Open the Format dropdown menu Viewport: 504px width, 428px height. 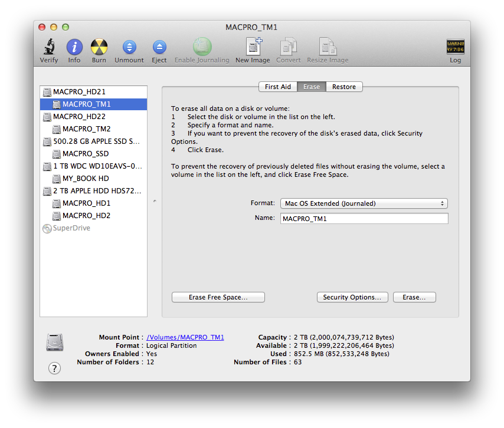click(364, 203)
